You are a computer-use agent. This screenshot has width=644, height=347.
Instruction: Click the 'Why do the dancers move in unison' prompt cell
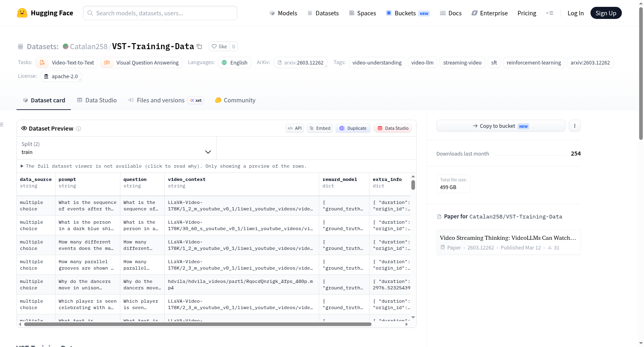pos(88,285)
